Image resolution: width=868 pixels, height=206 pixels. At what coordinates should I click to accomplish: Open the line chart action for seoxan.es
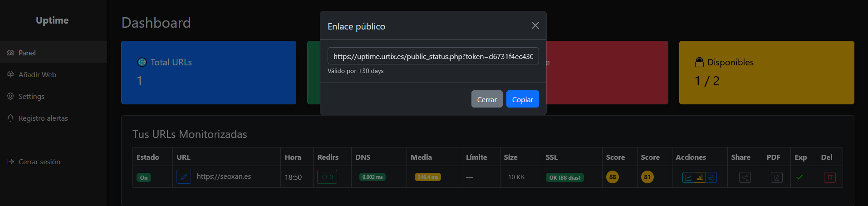(688, 177)
